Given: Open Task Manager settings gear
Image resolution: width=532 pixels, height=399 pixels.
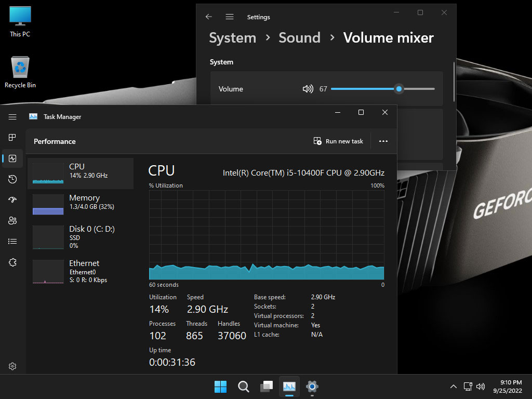Looking at the screenshot, I should coord(12,366).
